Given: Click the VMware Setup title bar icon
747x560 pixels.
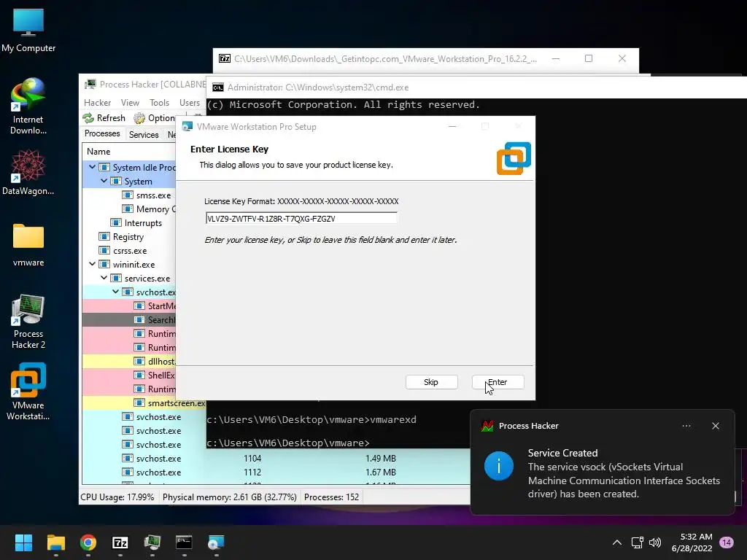Looking at the screenshot, I should tap(187, 127).
